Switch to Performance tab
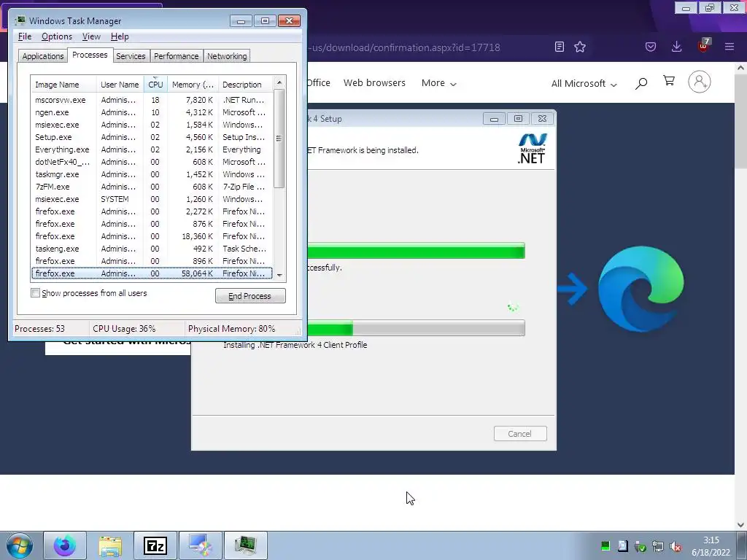 177,56
